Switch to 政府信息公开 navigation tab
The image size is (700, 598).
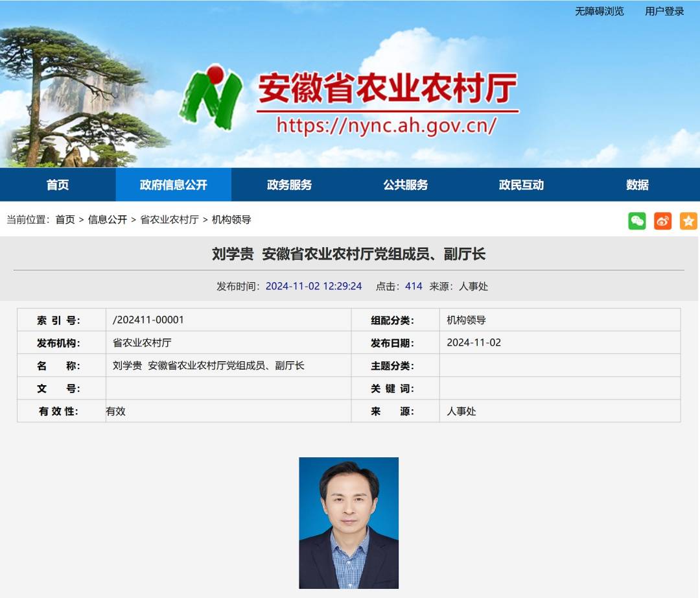click(173, 184)
